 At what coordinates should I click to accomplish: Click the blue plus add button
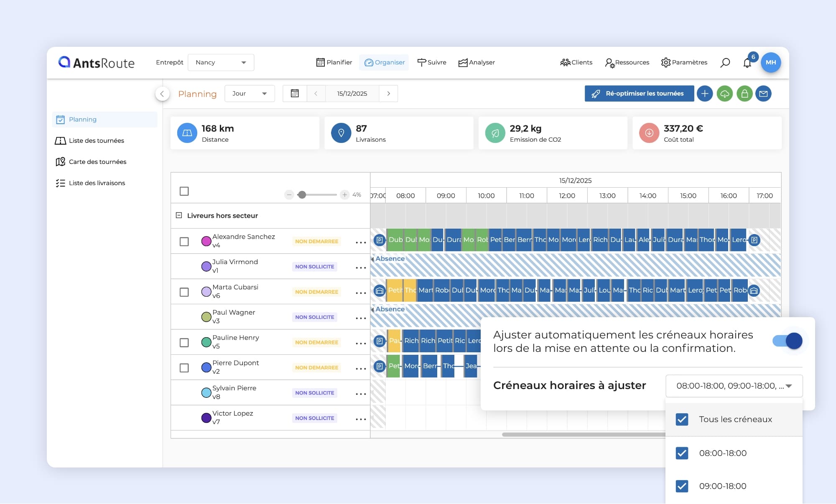tap(705, 94)
